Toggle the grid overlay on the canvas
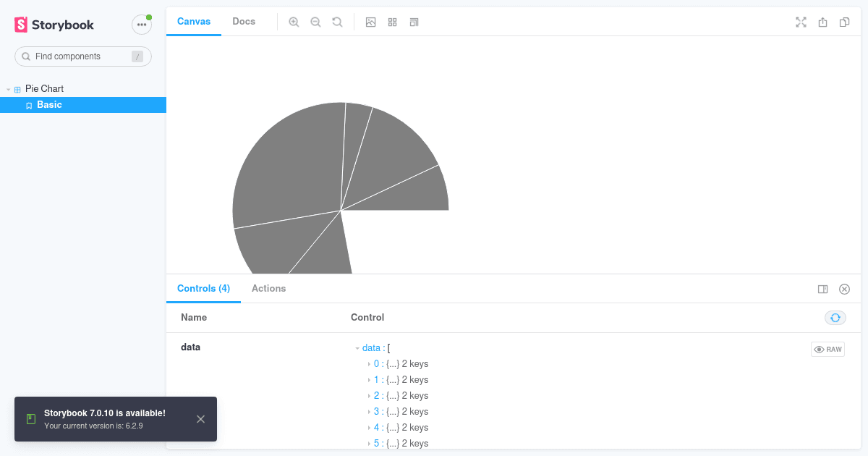The image size is (868, 456). coord(392,22)
